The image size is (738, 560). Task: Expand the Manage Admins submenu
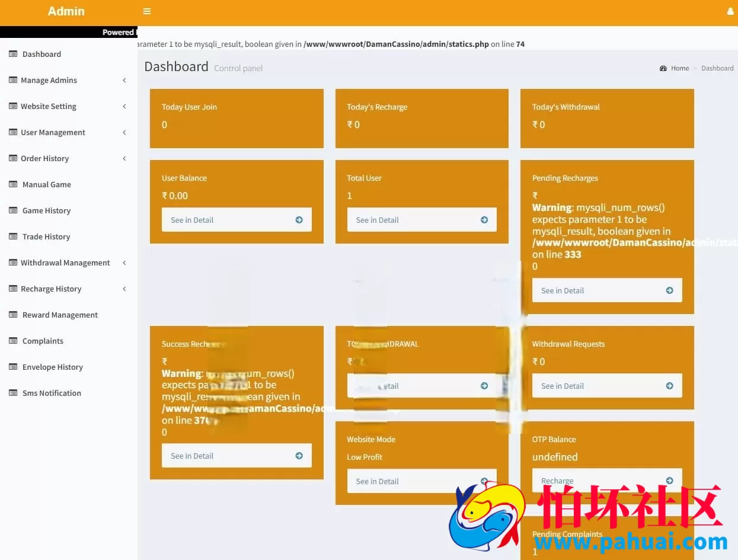[124, 80]
